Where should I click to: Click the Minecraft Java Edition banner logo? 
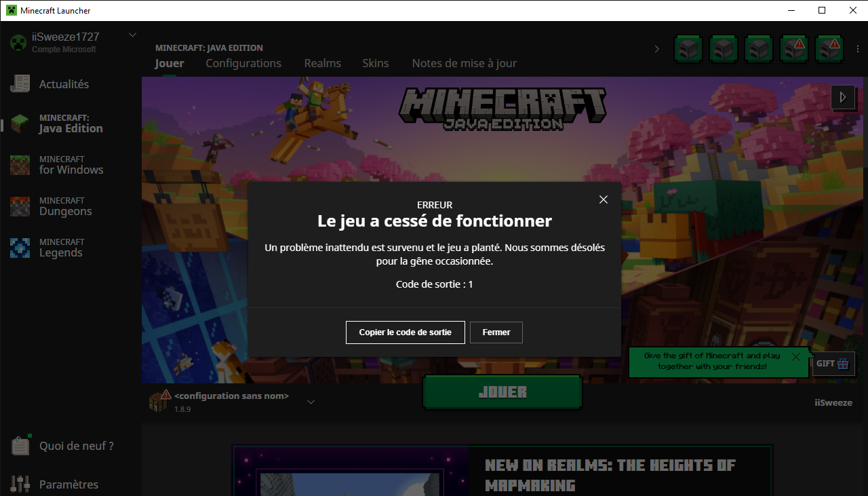(x=502, y=109)
